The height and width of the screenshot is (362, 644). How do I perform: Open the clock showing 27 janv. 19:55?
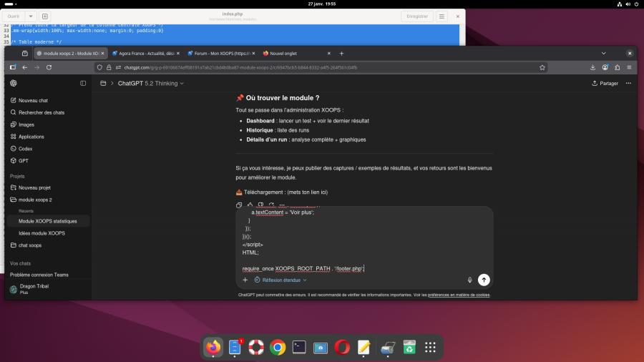[321, 4]
